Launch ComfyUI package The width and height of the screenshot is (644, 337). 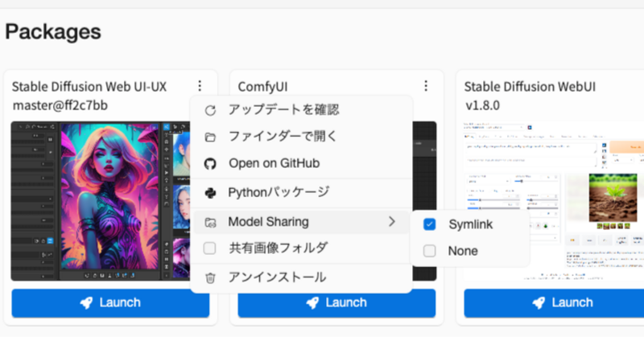pyautogui.click(x=336, y=303)
